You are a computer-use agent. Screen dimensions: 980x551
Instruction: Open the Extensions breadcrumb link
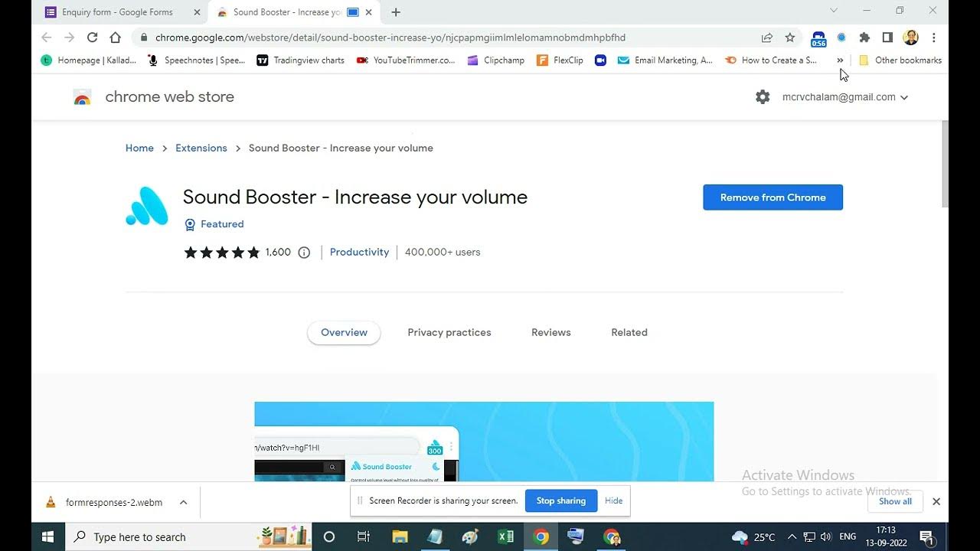click(201, 148)
